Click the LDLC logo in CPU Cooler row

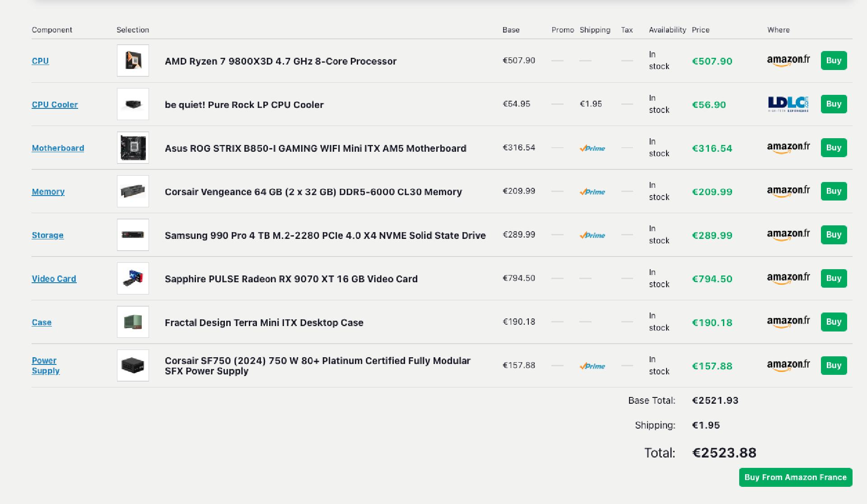tap(788, 104)
